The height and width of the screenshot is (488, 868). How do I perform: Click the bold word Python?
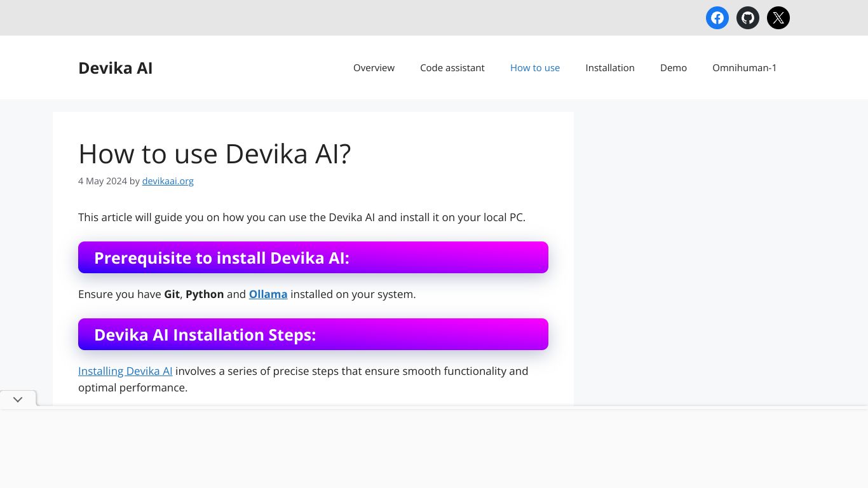tap(205, 294)
